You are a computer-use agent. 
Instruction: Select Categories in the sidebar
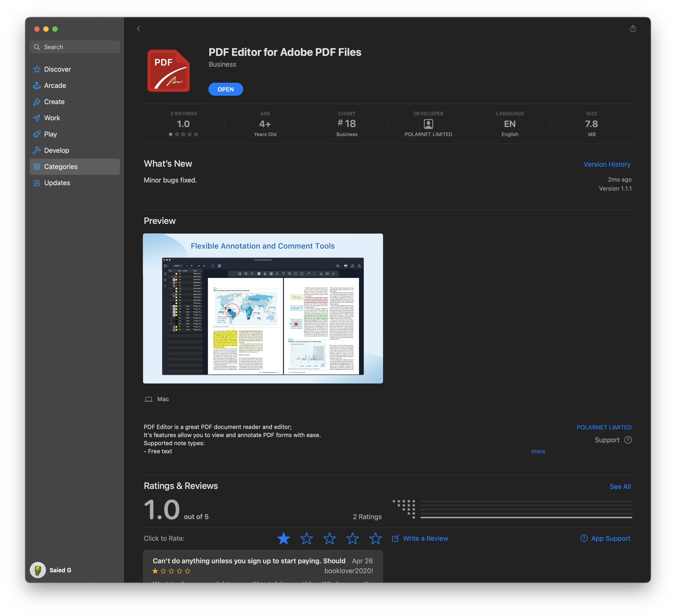[75, 167]
